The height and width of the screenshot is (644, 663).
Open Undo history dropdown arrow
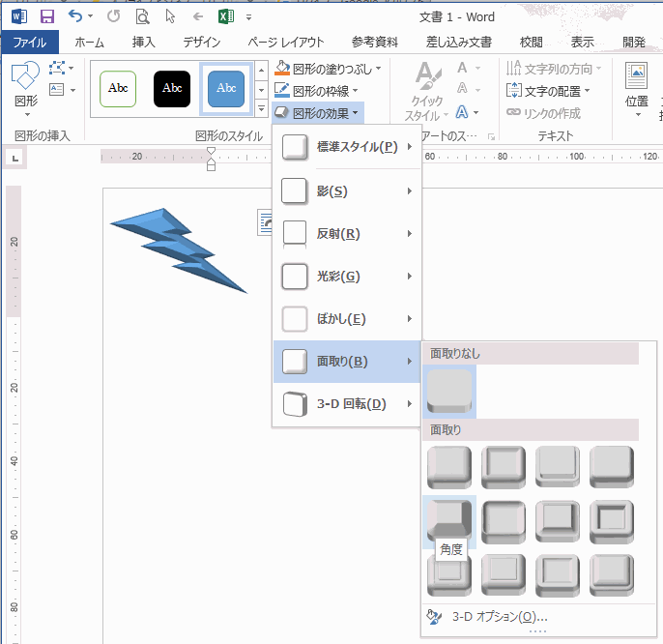tap(91, 16)
